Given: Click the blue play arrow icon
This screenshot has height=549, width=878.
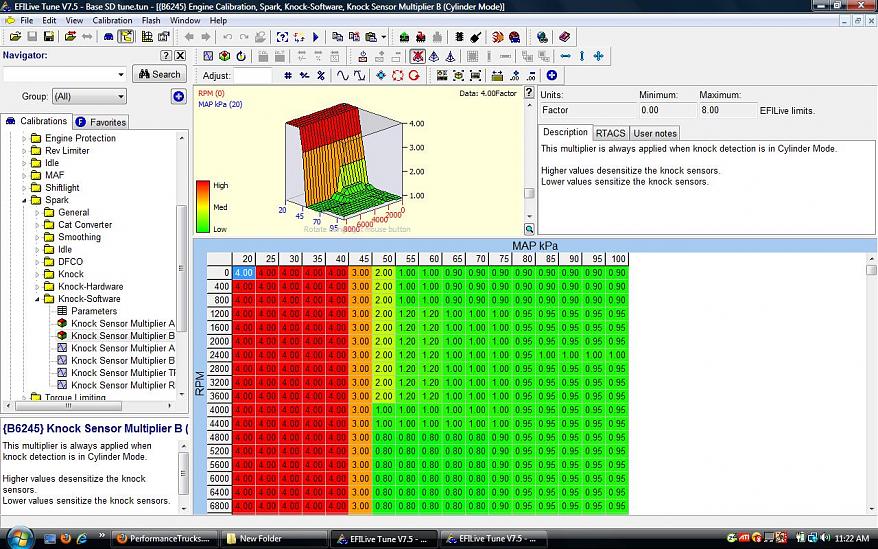Looking at the screenshot, I should click(315, 36).
